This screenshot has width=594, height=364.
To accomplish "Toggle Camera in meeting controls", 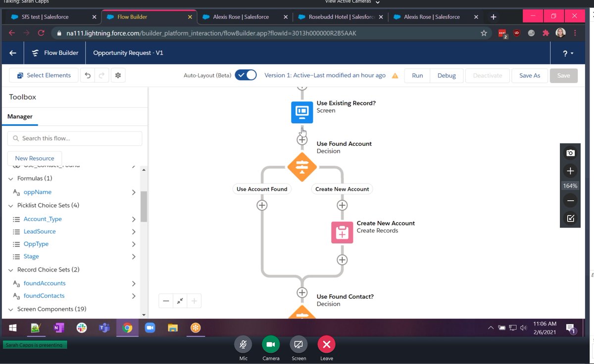I will point(271,344).
